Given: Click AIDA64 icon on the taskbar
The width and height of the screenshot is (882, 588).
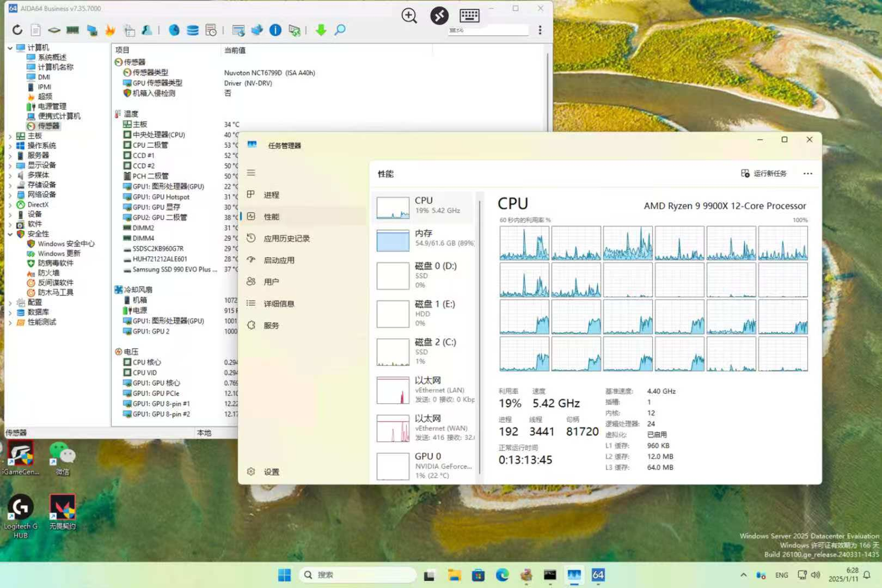Looking at the screenshot, I should [x=598, y=575].
